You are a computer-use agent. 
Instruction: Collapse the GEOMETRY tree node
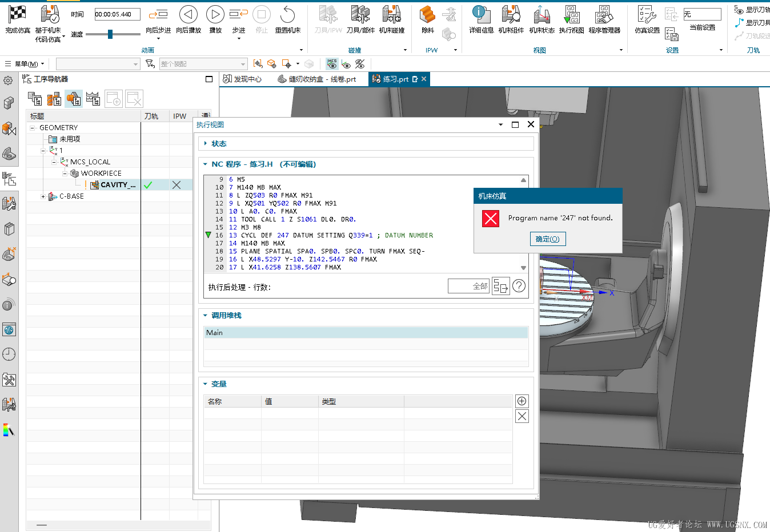tap(33, 128)
